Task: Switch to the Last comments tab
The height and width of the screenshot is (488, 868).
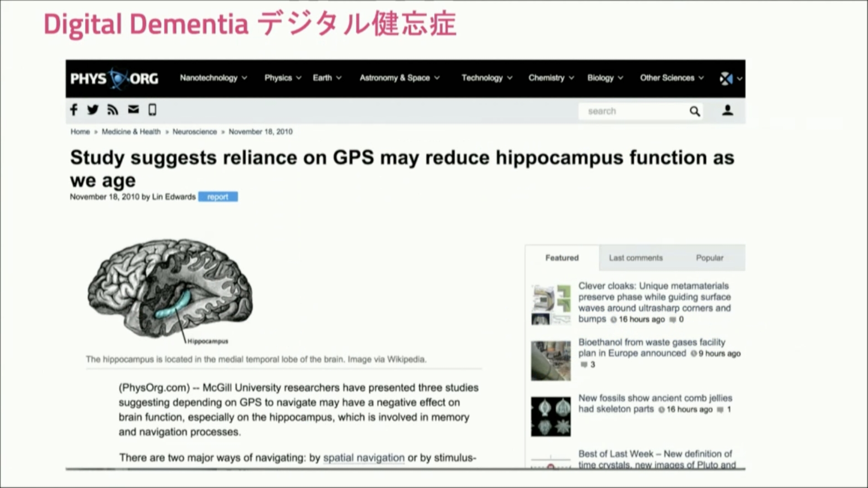Action: coord(635,258)
